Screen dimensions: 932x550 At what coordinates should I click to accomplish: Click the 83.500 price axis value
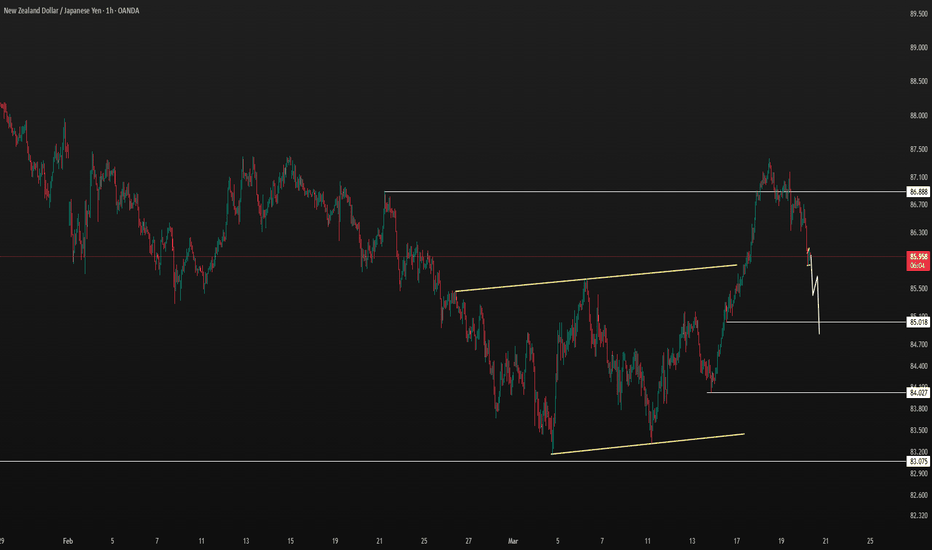point(918,430)
